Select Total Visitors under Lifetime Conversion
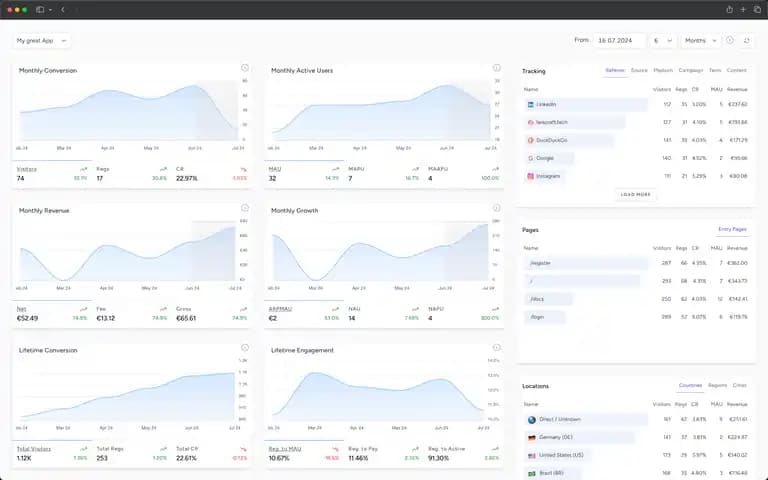 click(52, 454)
